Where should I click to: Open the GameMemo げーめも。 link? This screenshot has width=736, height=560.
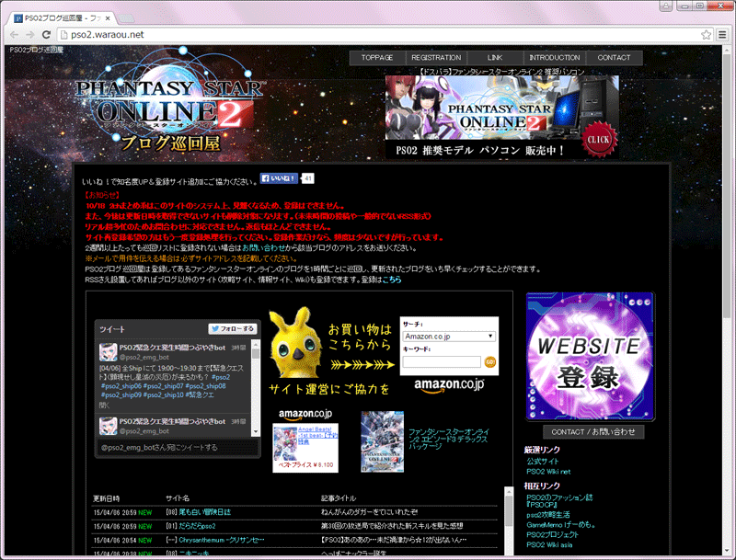(561, 525)
